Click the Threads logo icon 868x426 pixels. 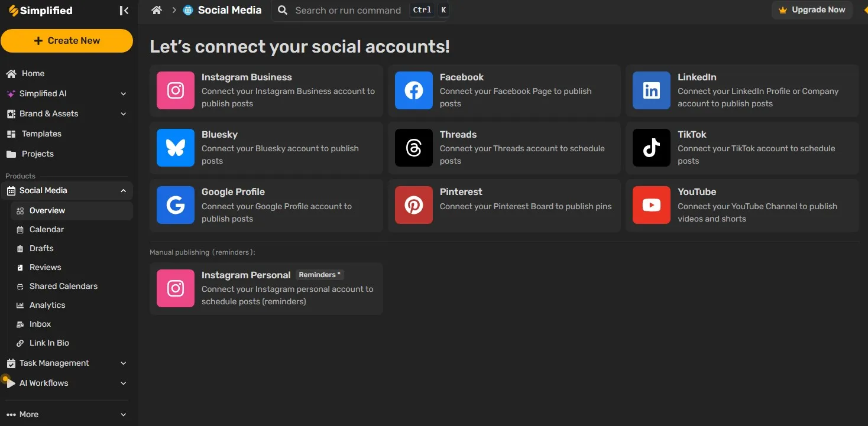click(x=414, y=148)
